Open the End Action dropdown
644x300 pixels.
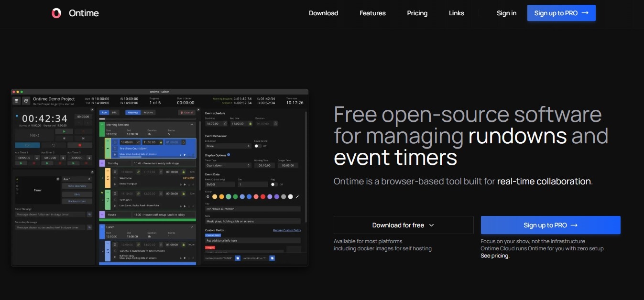[228, 146]
